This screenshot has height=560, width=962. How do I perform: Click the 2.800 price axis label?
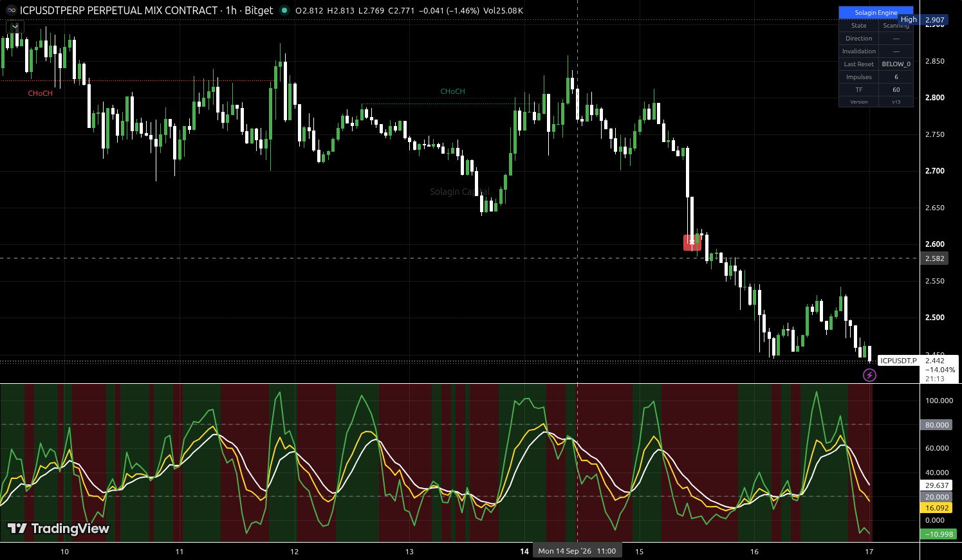pos(935,98)
